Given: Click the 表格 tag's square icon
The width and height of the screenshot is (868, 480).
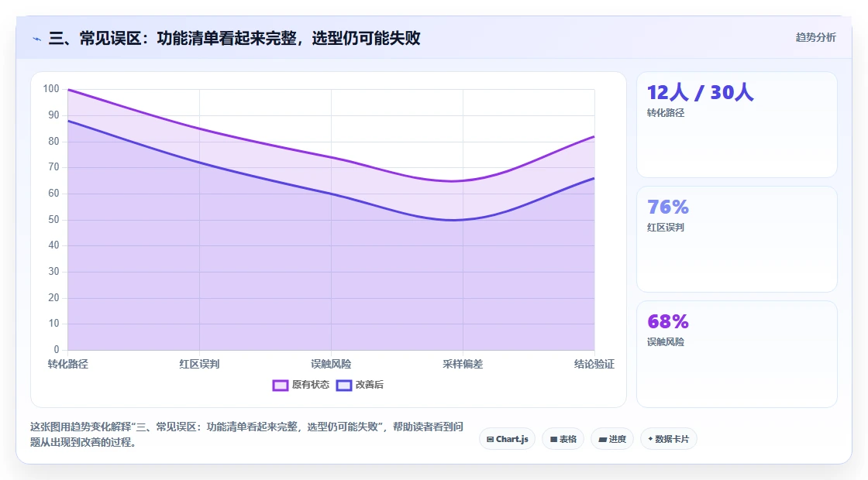Looking at the screenshot, I should (553, 440).
